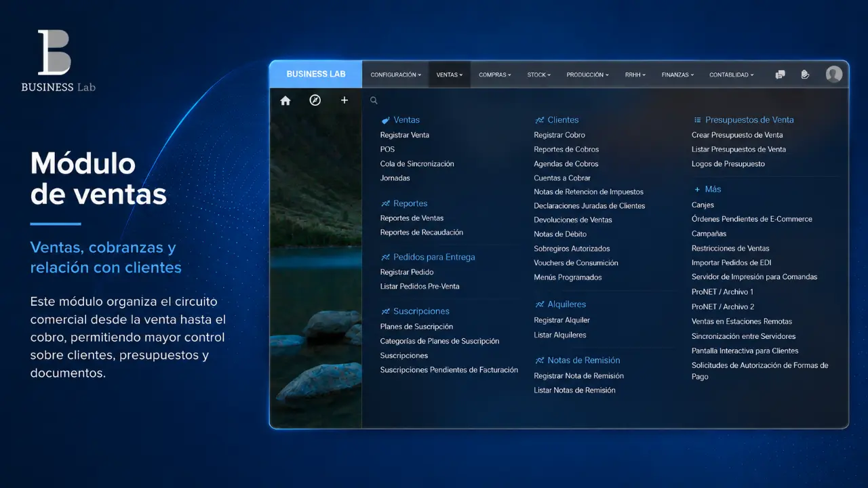
Task: Open Devoluciones de Ventas
Action: click(x=573, y=220)
